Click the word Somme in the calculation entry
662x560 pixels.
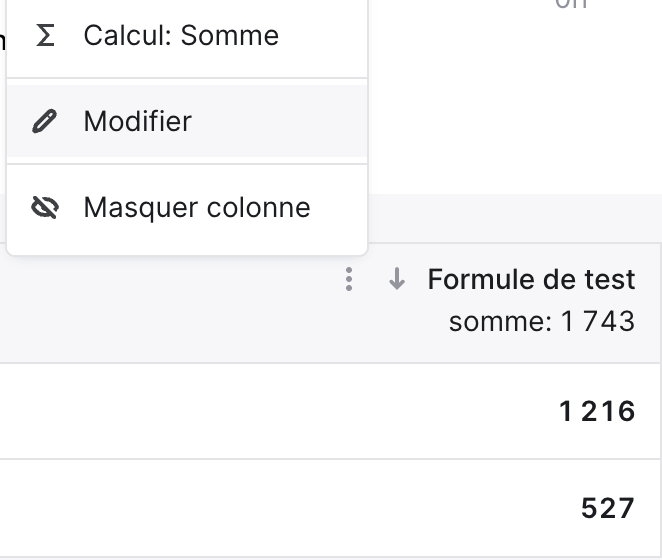[230, 35]
